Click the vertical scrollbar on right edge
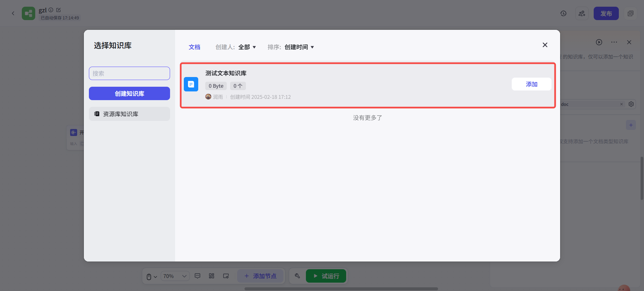The width and height of the screenshot is (644, 291). pyautogui.click(x=642, y=178)
